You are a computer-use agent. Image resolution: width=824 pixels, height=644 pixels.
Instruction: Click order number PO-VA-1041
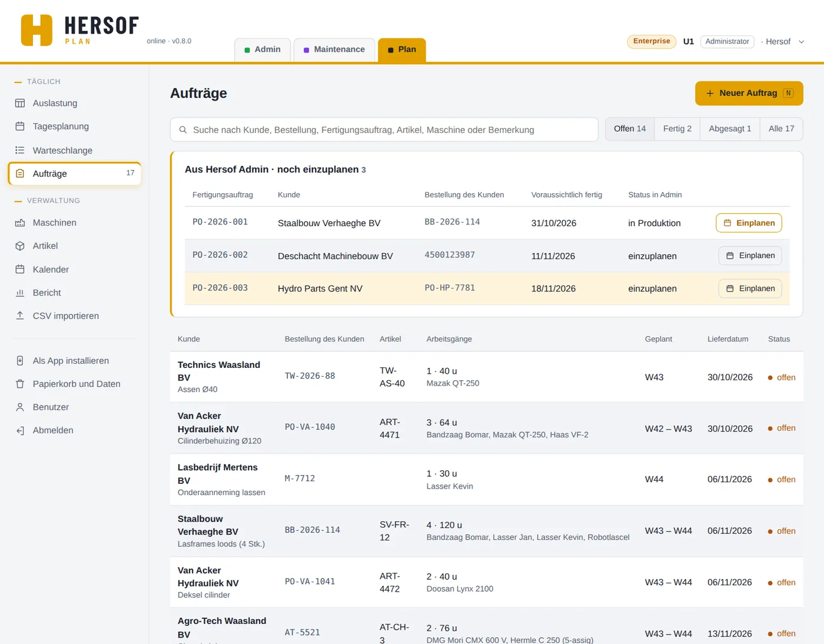point(310,582)
